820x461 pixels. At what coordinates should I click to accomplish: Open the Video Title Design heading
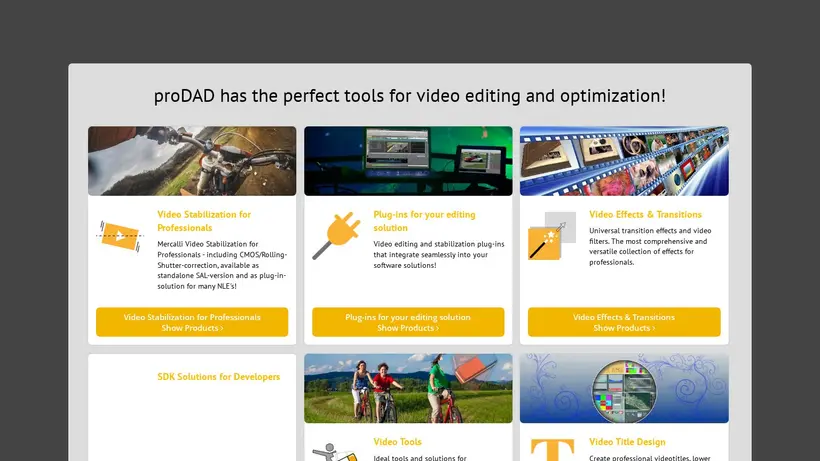pos(627,442)
